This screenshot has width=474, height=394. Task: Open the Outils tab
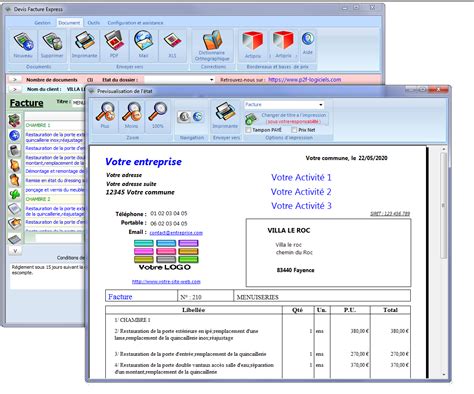(x=94, y=23)
